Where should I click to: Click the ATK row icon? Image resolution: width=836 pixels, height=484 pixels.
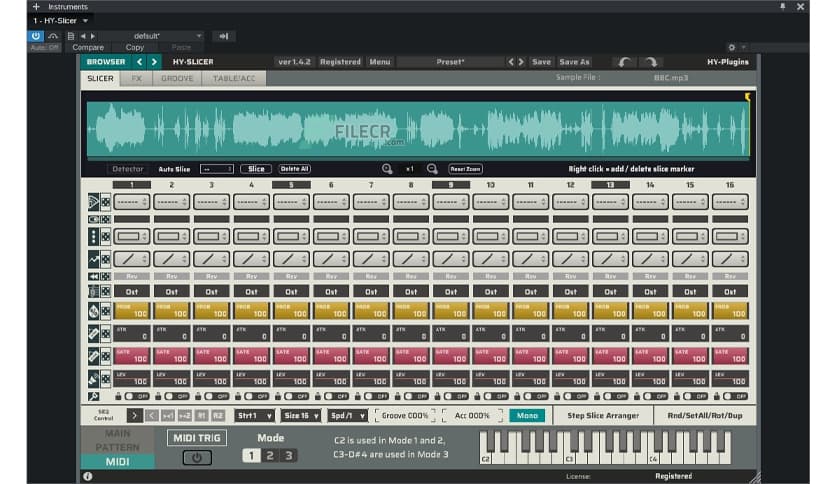pyautogui.click(x=94, y=334)
